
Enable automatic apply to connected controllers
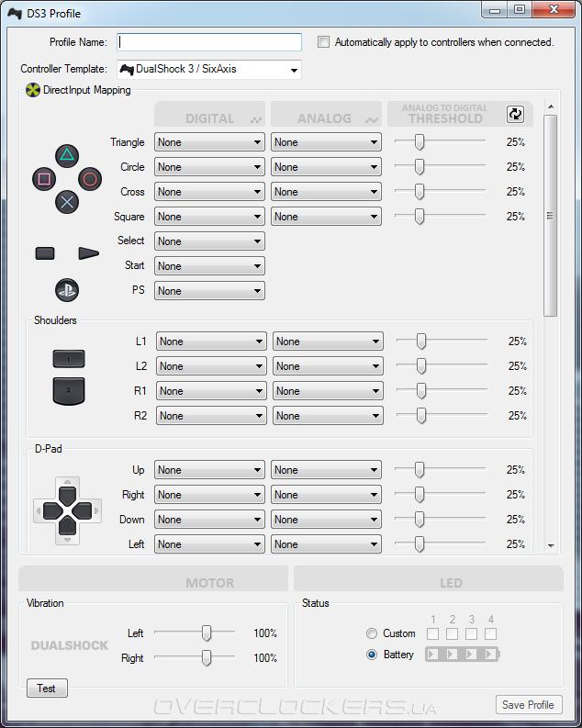[323, 42]
